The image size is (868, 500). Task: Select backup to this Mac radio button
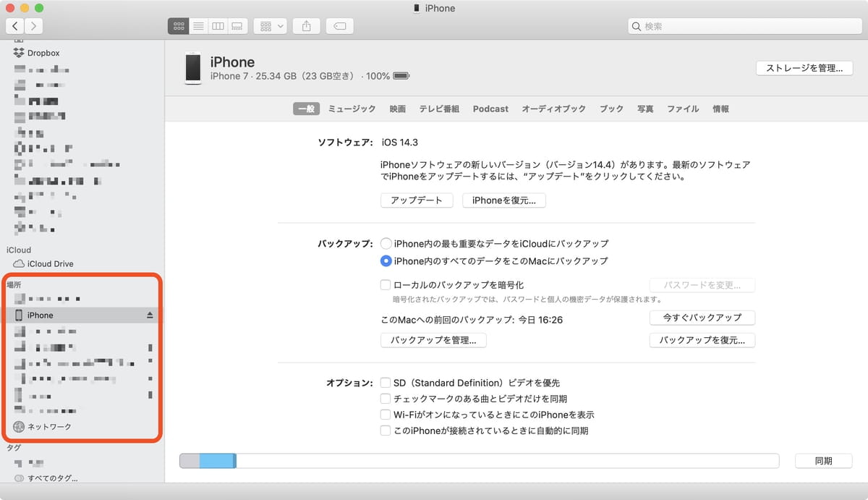(386, 260)
